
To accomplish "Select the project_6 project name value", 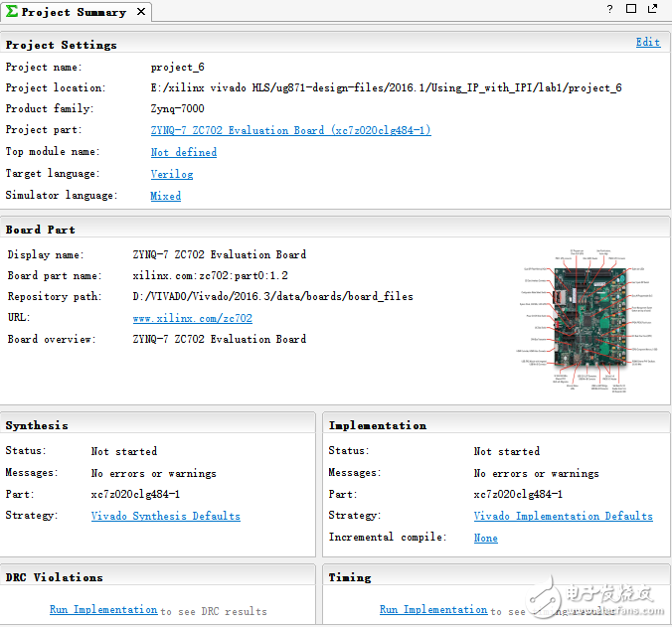I will (177, 68).
